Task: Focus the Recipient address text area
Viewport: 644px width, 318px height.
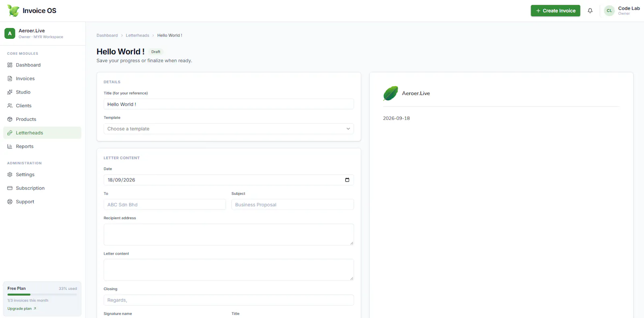Action: (229, 235)
